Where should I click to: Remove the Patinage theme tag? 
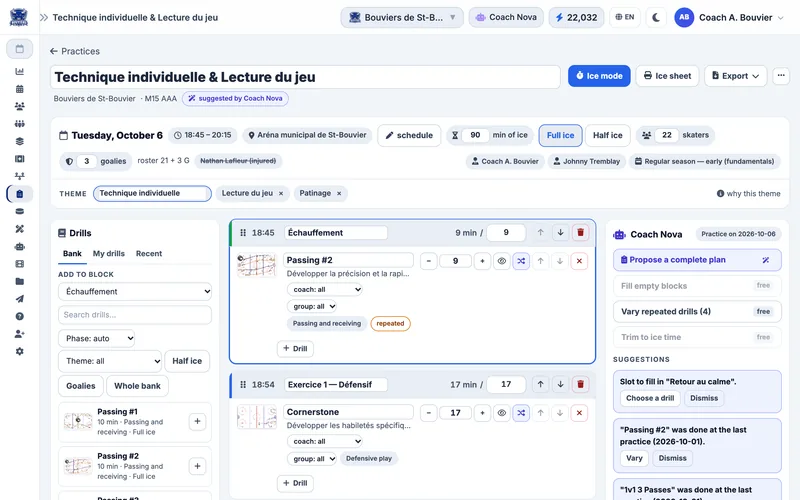click(x=339, y=193)
